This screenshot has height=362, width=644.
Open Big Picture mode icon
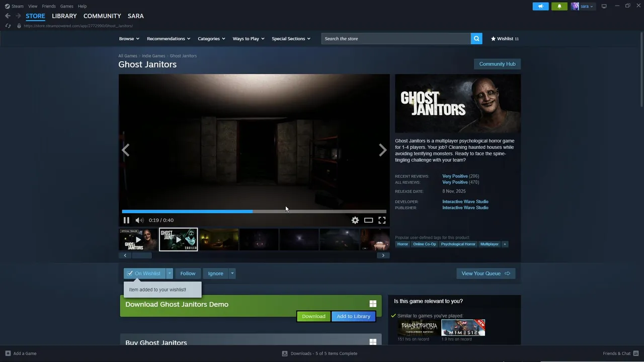click(604, 6)
